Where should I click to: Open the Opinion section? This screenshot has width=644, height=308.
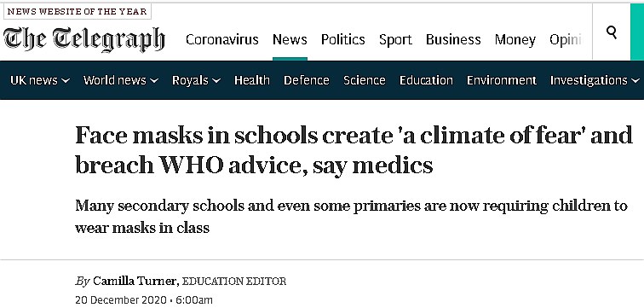(566, 40)
